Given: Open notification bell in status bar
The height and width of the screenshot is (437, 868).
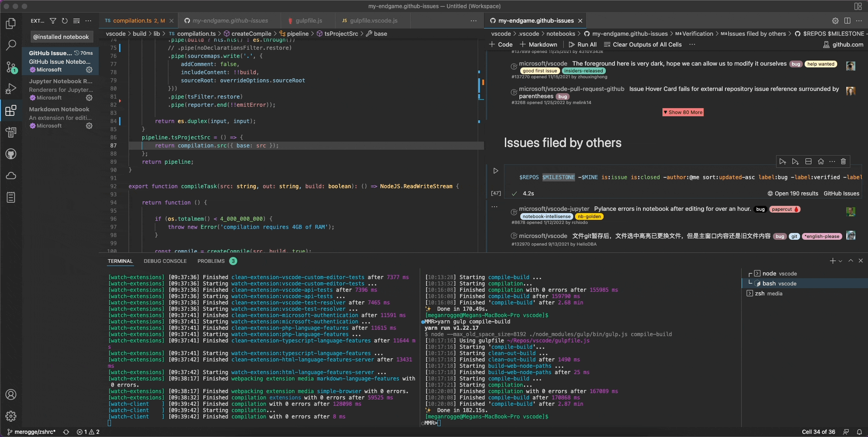Looking at the screenshot, I should point(859,432).
